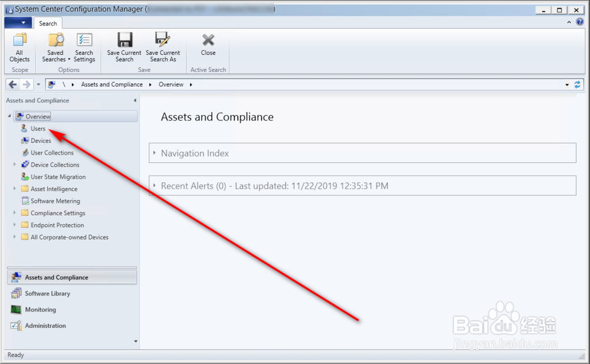Select Asset Intelligence in the tree
This screenshot has width=590, height=364.
54,189
